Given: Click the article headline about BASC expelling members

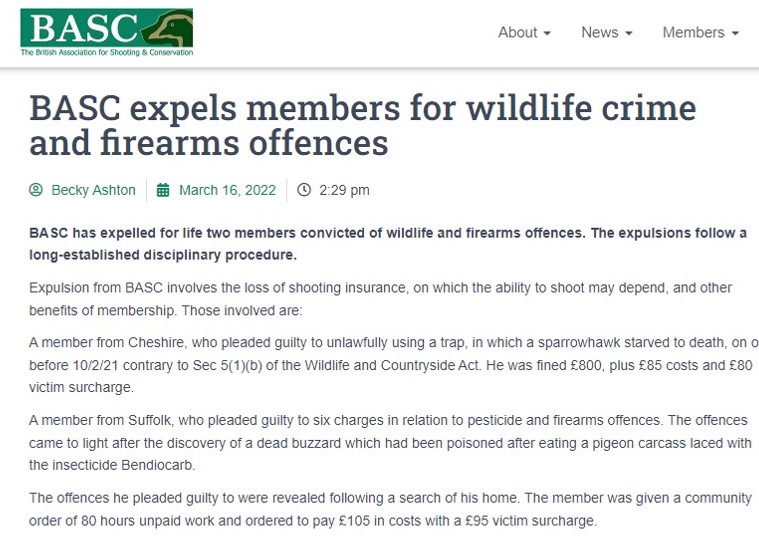Looking at the screenshot, I should [362, 126].
